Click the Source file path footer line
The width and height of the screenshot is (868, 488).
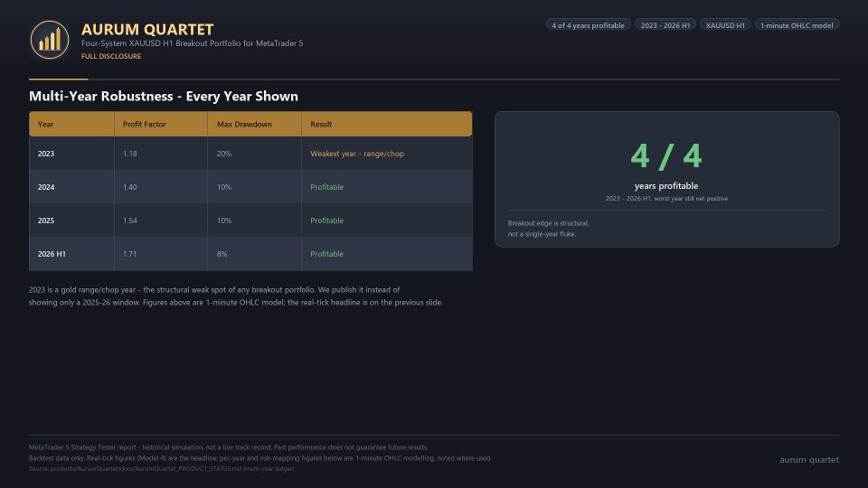(162, 469)
